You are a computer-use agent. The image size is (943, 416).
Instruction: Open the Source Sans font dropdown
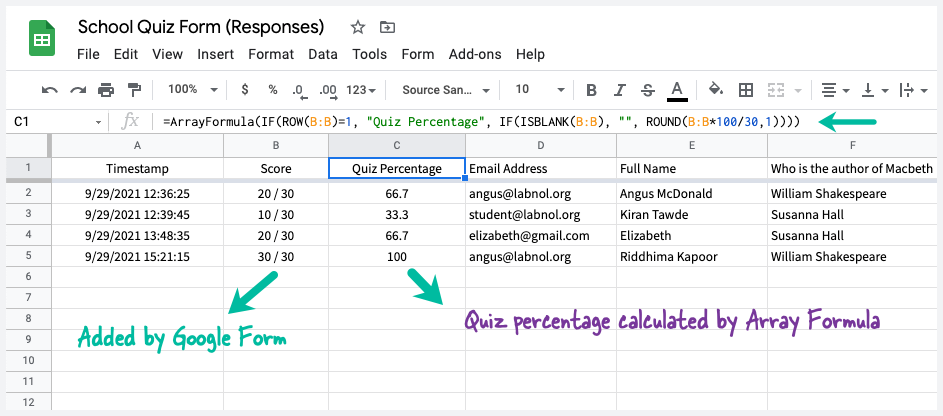(446, 90)
